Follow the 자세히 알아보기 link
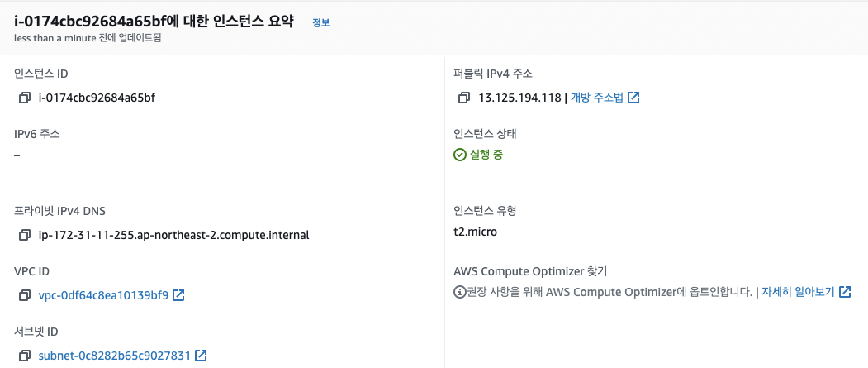The width and height of the screenshot is (868, 368). pyautogui.click(x=797, y=292)
